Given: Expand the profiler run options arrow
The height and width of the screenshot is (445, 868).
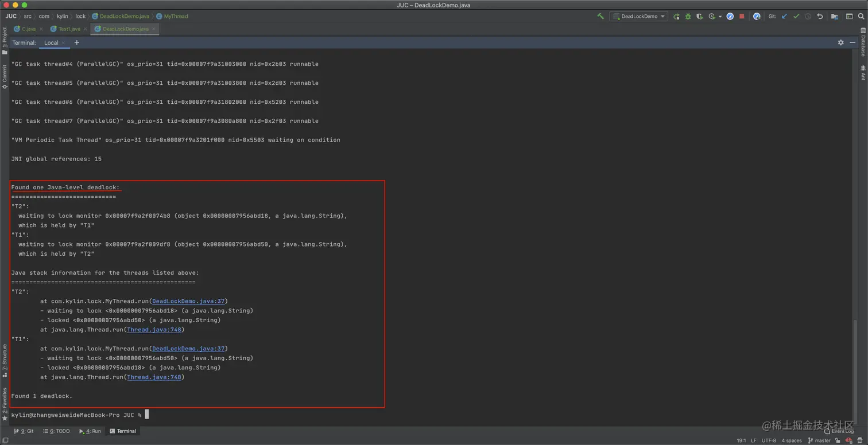Looking at the screenshot, I should click(720, 17).
